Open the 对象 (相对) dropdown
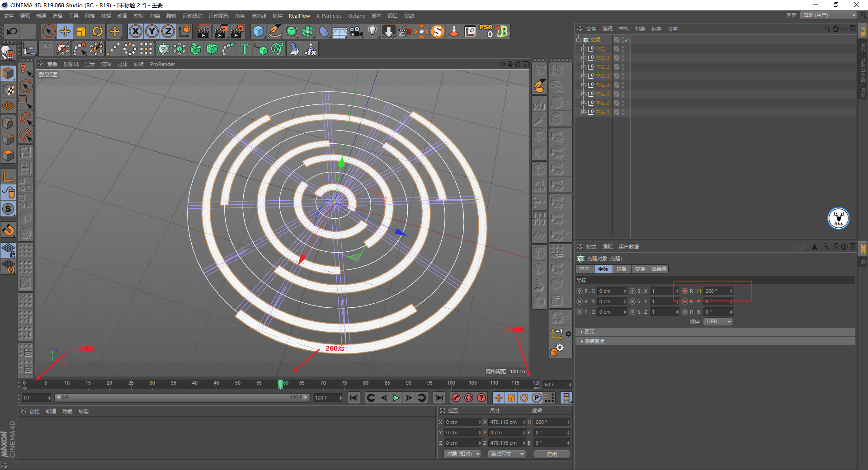The width and height of the screenshot is (868, 470). (462, 454)
